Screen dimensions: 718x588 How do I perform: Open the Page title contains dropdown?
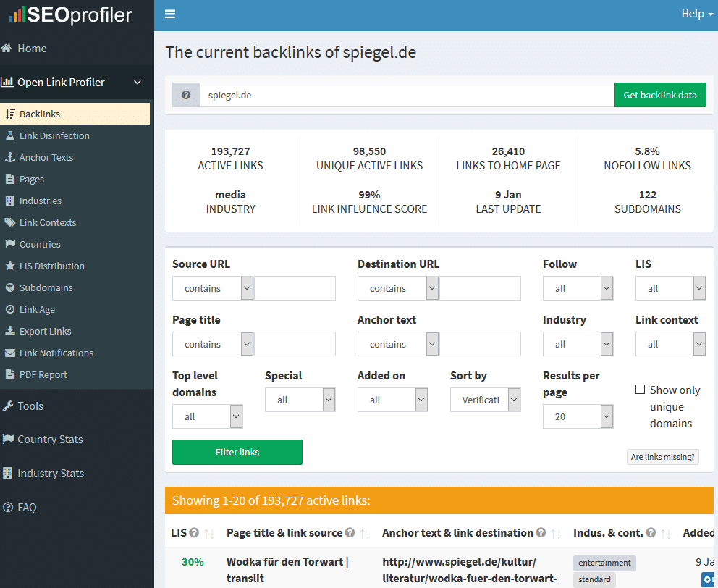click(x=213, y=344)
